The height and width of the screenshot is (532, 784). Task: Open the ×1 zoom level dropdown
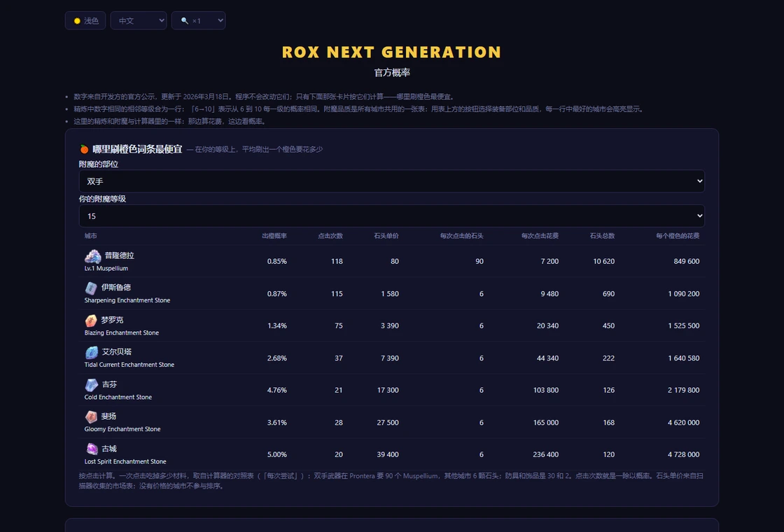point(199,20)
